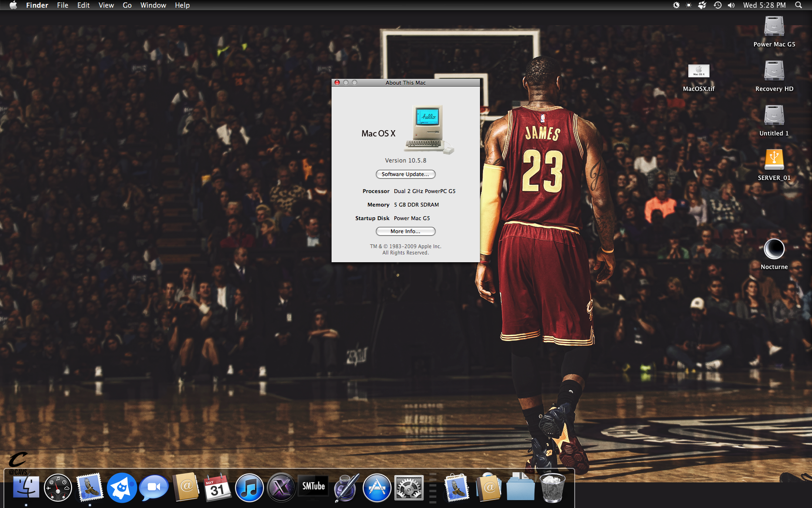Open Finder from the dock

pos(26,487)
